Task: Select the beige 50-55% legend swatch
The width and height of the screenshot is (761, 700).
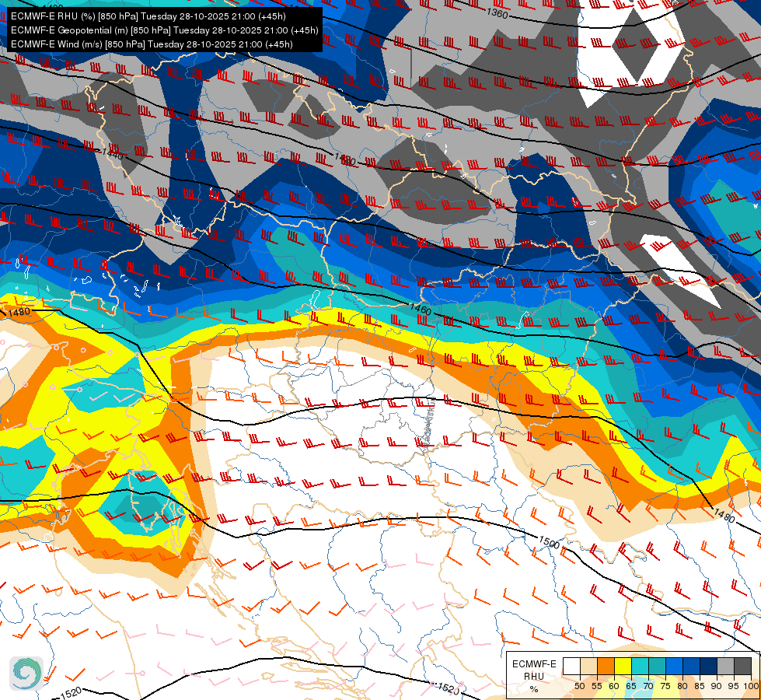Action: (588, 666)
